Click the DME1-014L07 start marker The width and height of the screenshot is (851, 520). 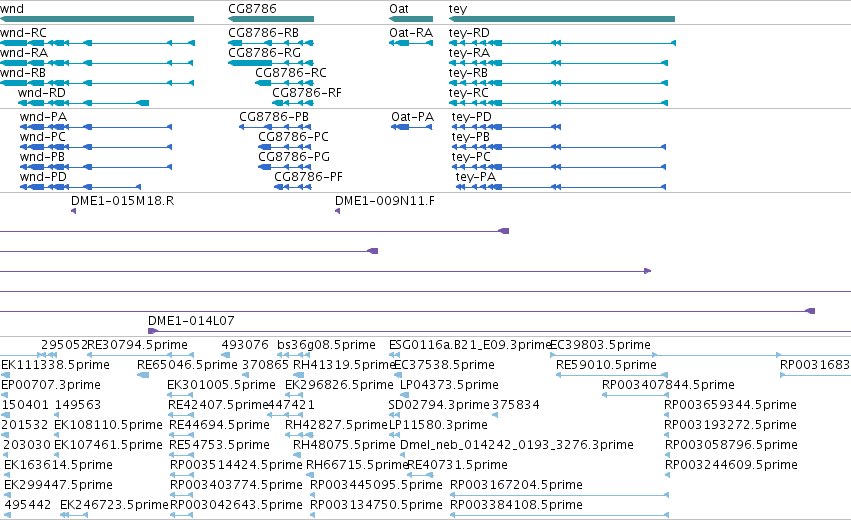(x=153, y=331)
